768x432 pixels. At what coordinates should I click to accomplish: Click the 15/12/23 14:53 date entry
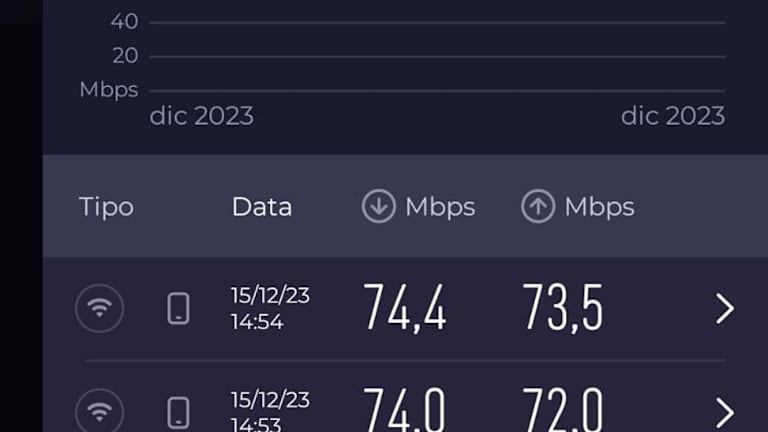click(270, 411)
